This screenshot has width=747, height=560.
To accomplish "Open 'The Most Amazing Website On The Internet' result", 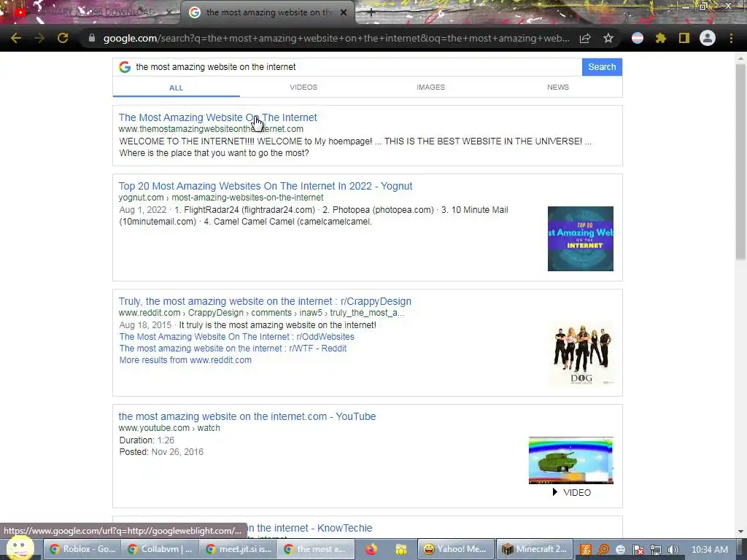I will coord(217,117).
